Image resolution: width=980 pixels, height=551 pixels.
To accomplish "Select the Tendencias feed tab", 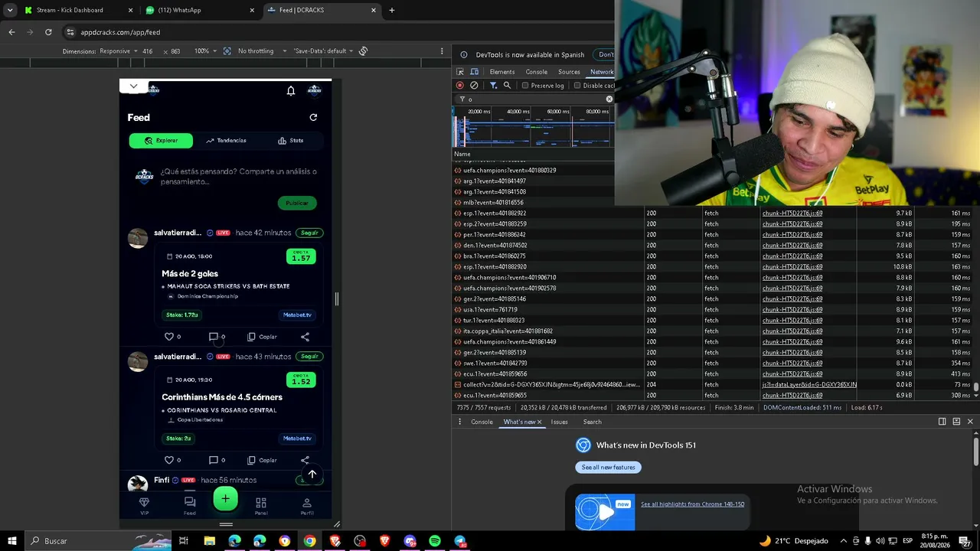I will click(226, 141).
